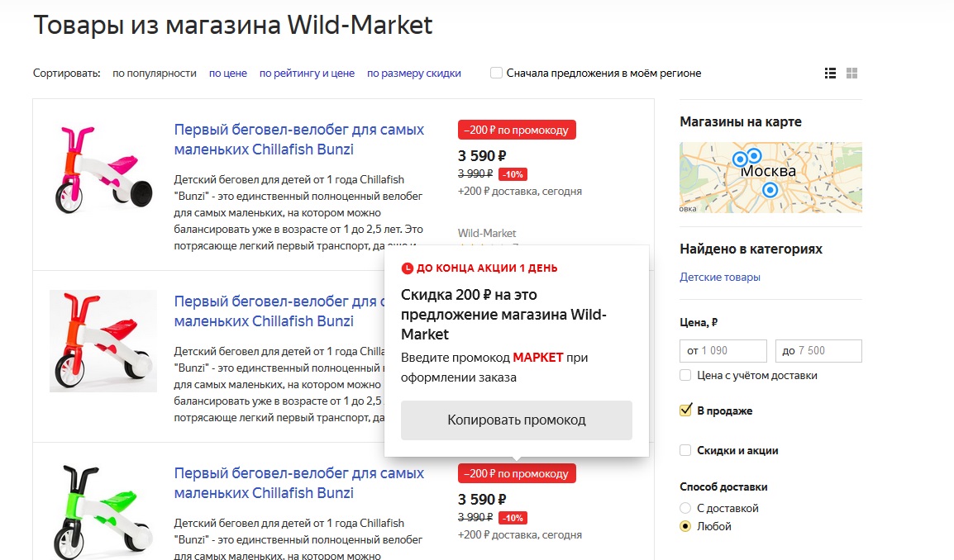954x560 pixels.
Task: Click third product's -10% discount badge
Action: pos(513,518)
